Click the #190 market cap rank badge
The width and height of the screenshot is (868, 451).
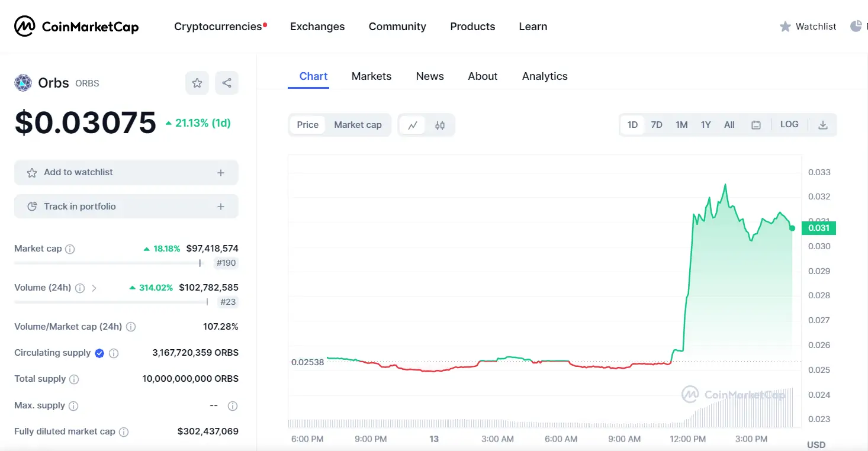click(x=226, y=263)
